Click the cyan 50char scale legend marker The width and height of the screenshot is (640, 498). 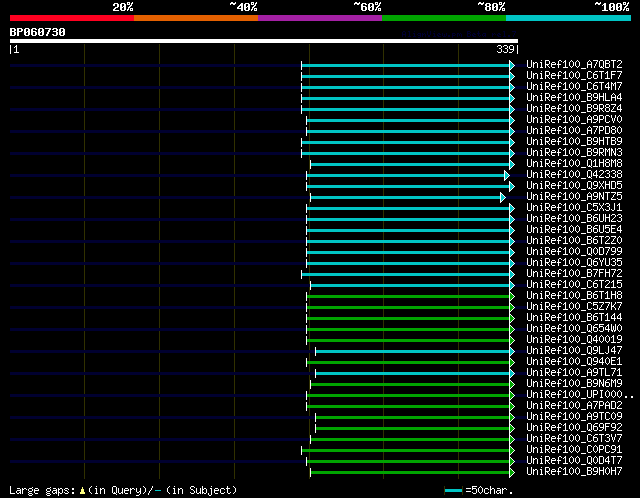coord(453,491)
